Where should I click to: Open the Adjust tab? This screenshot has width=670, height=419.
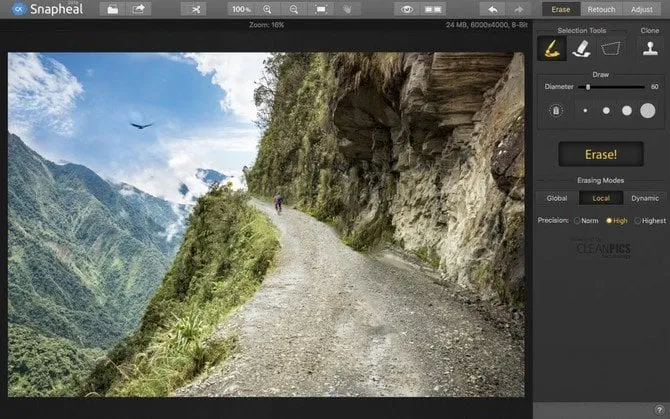tap(643, 9)
